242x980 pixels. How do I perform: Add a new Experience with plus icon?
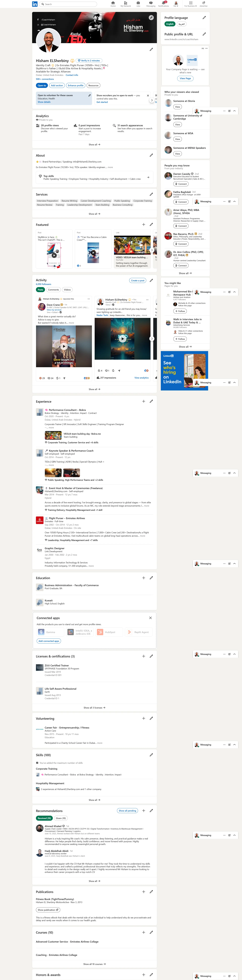click(144, 401)
